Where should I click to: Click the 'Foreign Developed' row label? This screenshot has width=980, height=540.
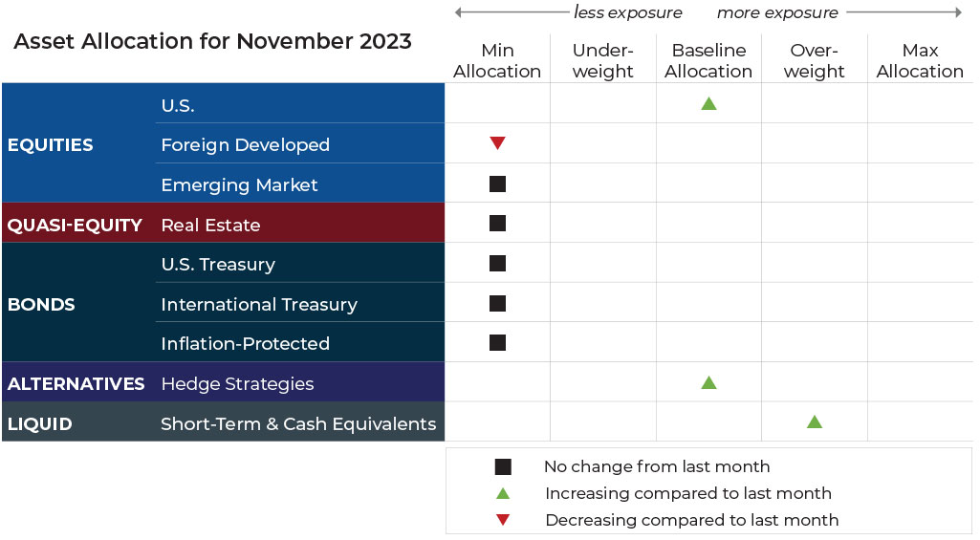tap(245, 145)
